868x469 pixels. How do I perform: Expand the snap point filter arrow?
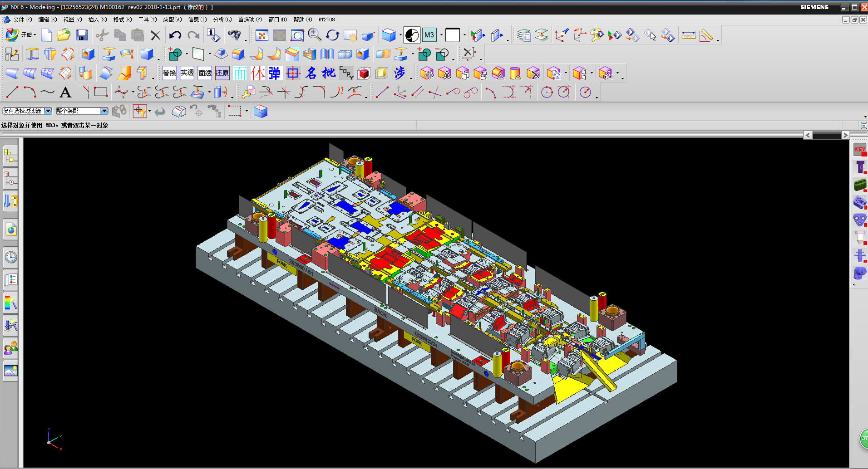pyautogui.click(x=150, y=111)
